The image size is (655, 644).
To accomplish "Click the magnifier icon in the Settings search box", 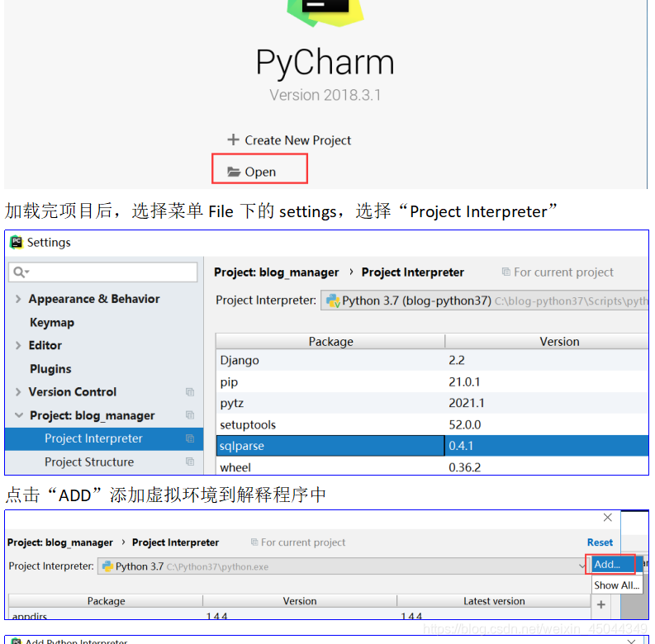I will [x=19, y=272].
